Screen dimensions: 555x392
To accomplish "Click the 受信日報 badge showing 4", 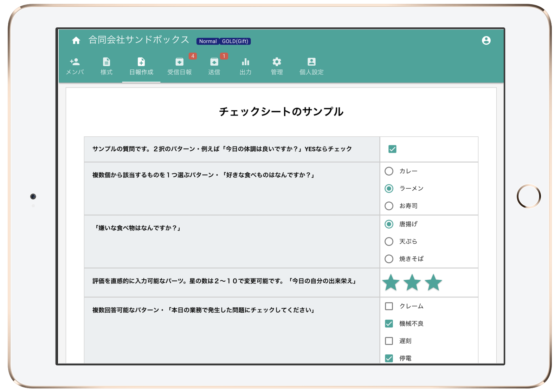I will [x=193, y=56].
